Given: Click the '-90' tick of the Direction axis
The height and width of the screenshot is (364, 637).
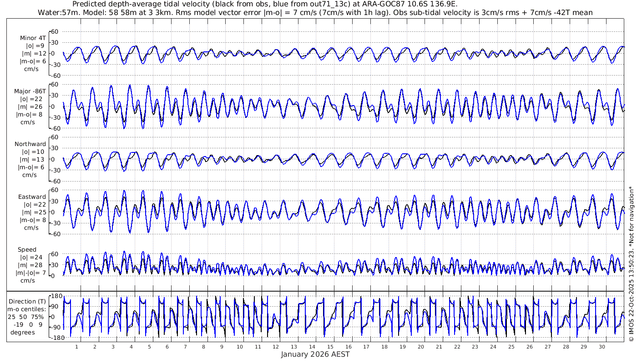Looking at the screenshot, I should coord(56,328).
